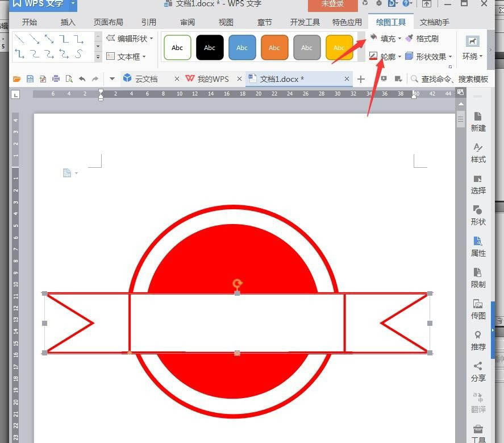Open 选择 selection pane in sidebar

click(478, 184)
